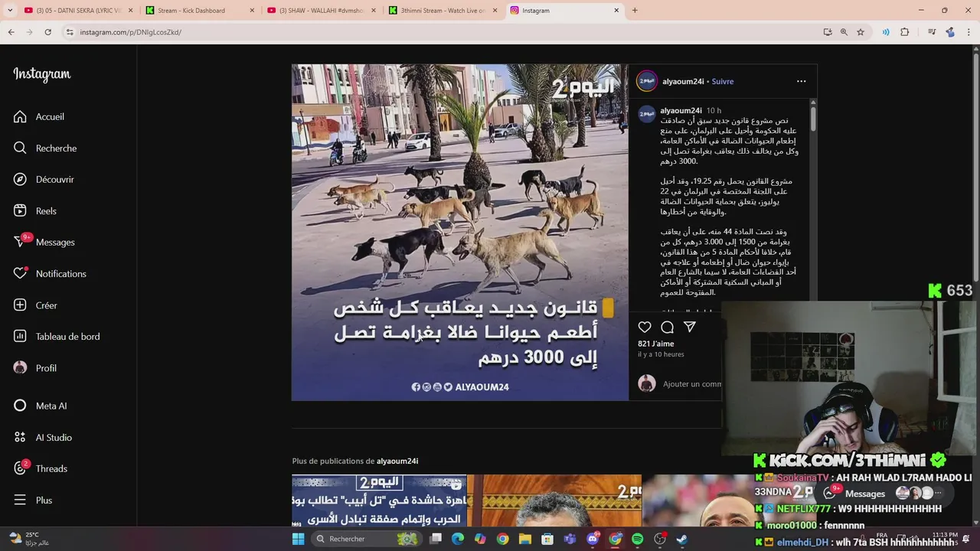Click the comment bubble icon
The height and width of the screenshot is (551, 980).
click(x=667, y=327)
